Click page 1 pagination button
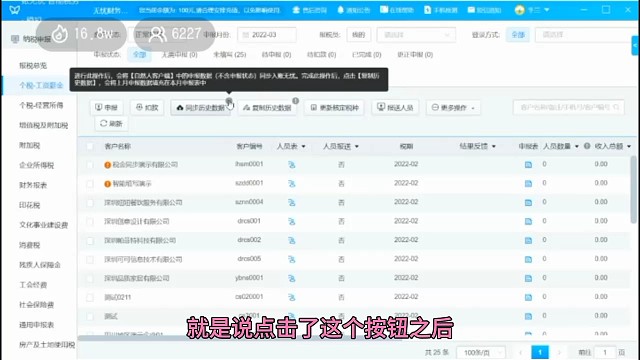 pos(540,352)
